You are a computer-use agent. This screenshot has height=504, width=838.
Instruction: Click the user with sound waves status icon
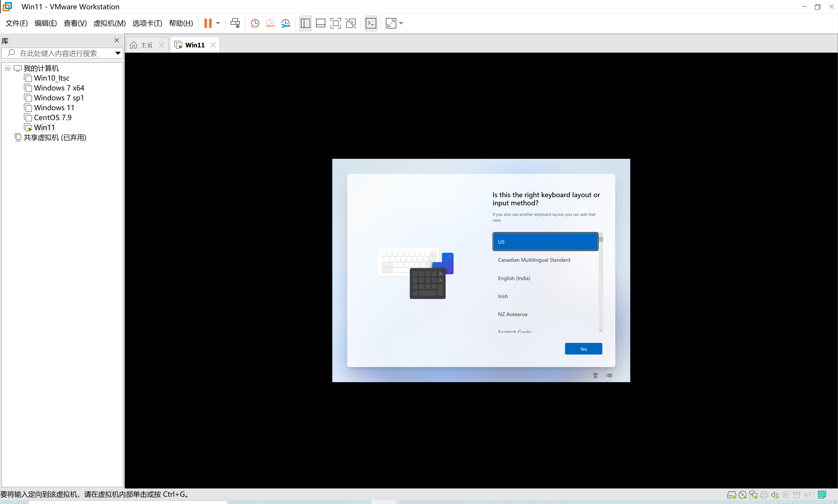[807, 495]
